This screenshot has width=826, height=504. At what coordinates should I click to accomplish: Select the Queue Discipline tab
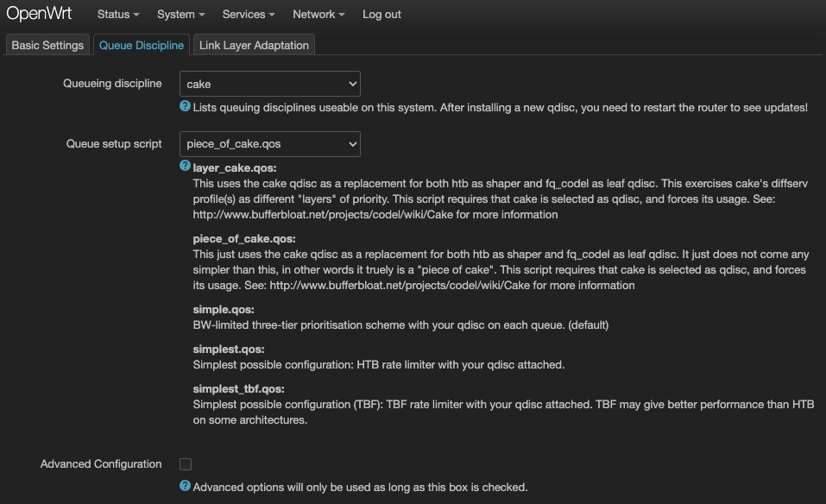click(x=142, y=45)
